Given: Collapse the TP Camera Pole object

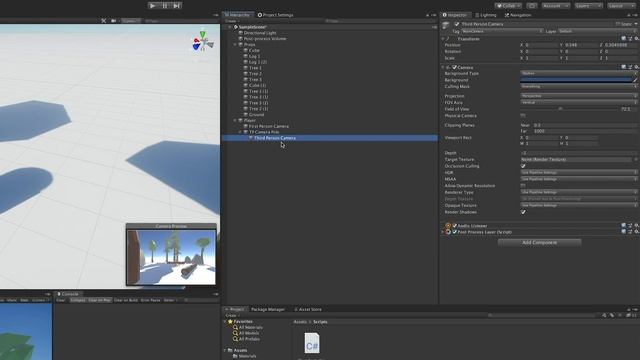Looking at the screenshot, I should pos(240,132).
